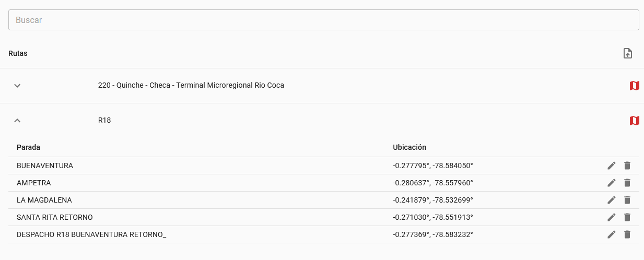Delete the DESPACHO R18 BUENAVENTURA RETORNO_ stop
The image size is (644, 260).
click(627, 234)
